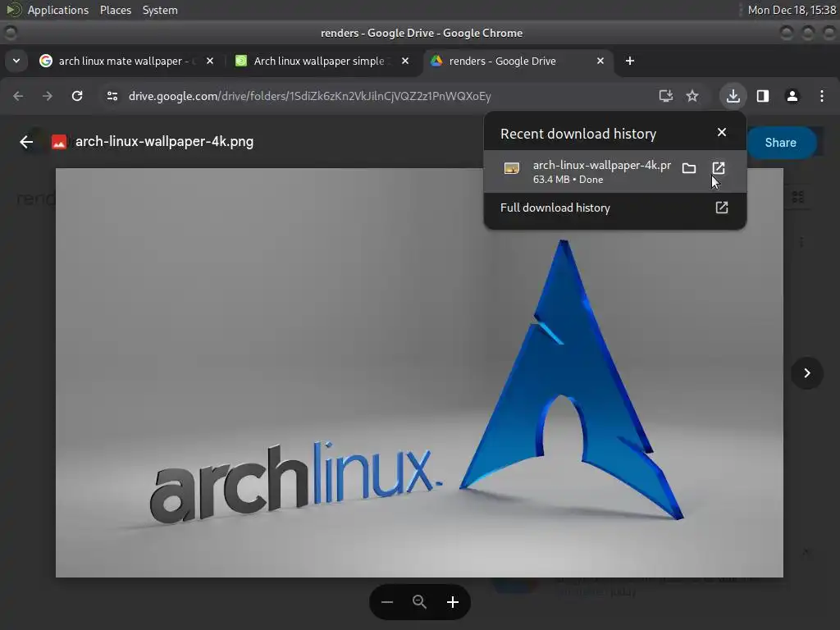Image resolution: width=840 pixels, height=630 pixels.
Task: Open Full download history
Action: (614, 208)
